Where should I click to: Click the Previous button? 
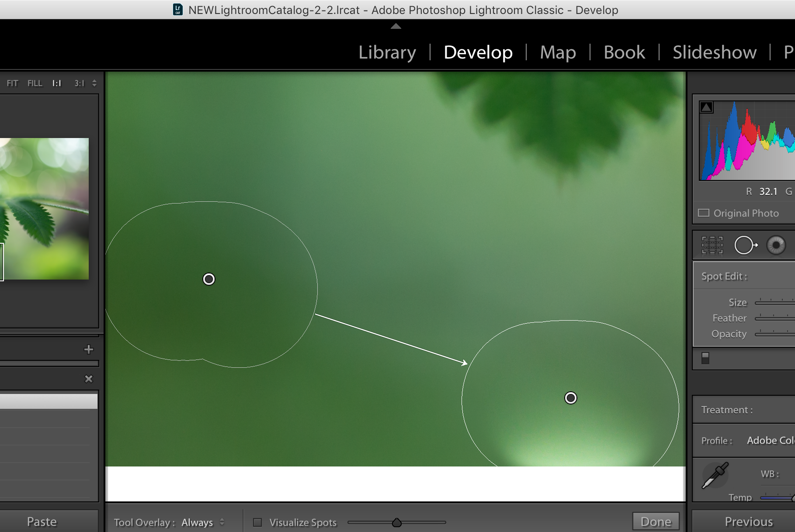pos(749,522)
